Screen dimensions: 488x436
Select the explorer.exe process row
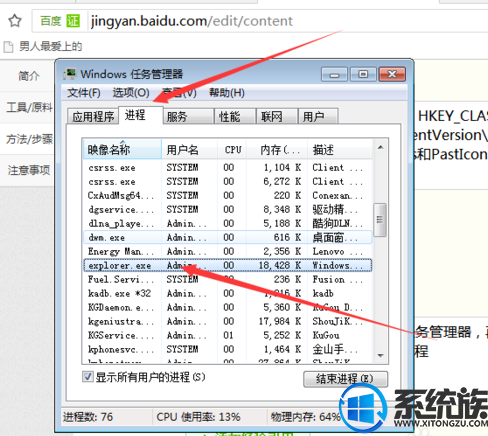(x=228, y=265)
